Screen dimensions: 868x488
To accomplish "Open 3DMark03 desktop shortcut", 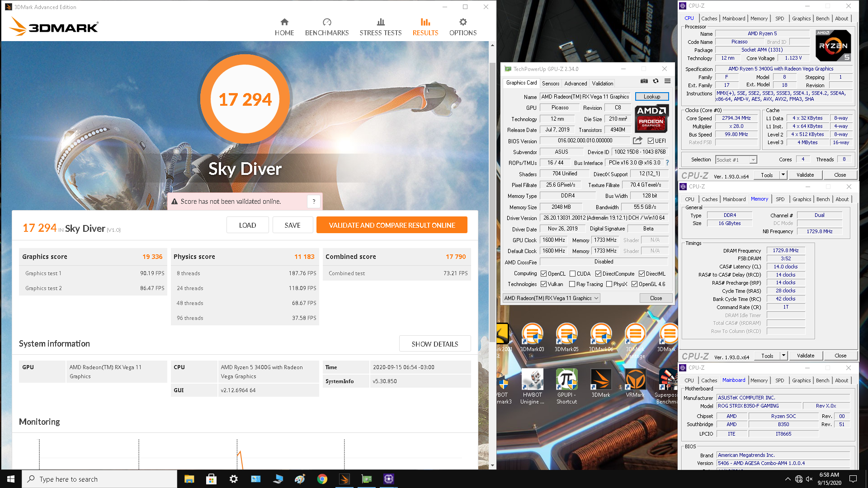I will pyautogui.click(x=532, y=338).
